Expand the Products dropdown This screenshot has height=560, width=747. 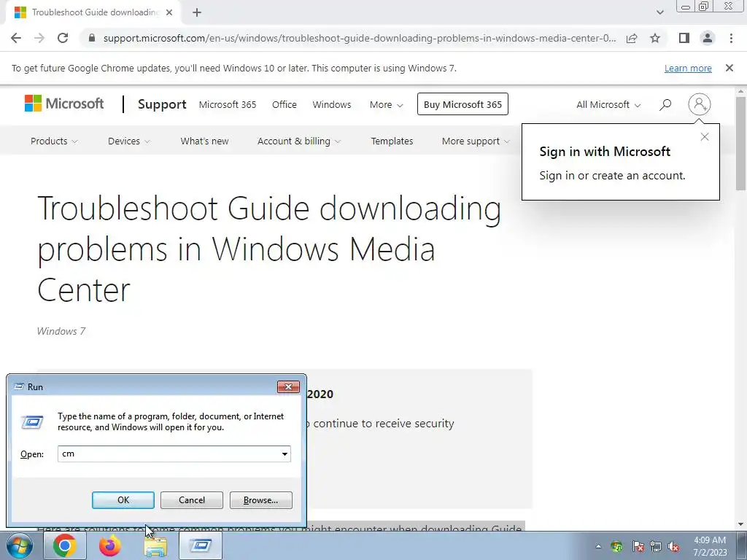coord(54,141)
